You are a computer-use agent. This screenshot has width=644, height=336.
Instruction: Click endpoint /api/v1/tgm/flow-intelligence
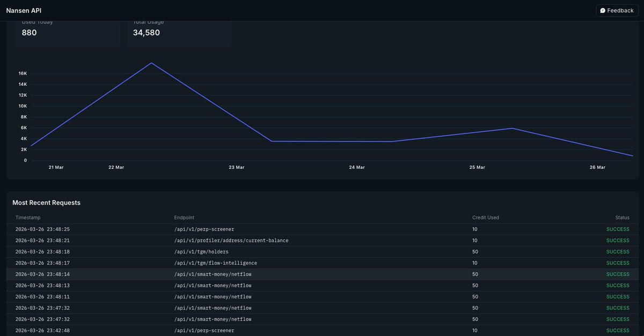pyautogui.click(x=216, y=263)
